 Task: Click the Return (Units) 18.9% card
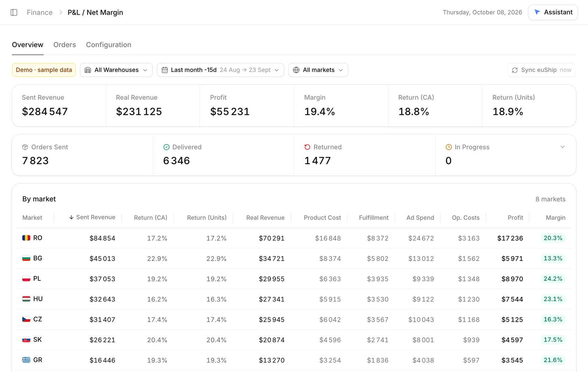point(529,106)
